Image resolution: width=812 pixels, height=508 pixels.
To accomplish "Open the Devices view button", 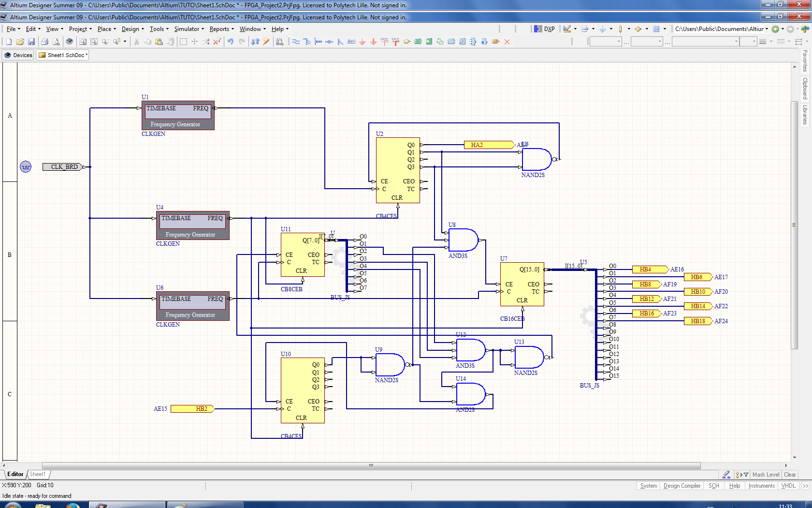I will pyautogui.click(x=18, y=55).
